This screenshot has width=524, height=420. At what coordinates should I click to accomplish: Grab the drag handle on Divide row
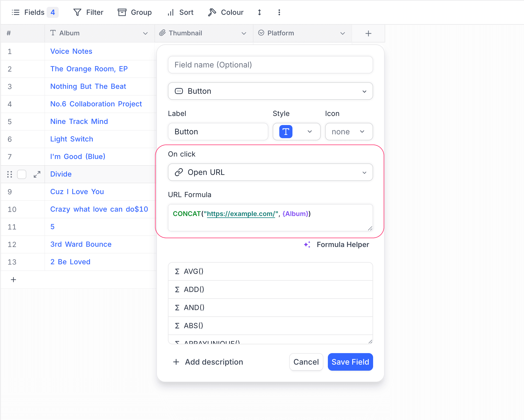(x=10, y=174)
